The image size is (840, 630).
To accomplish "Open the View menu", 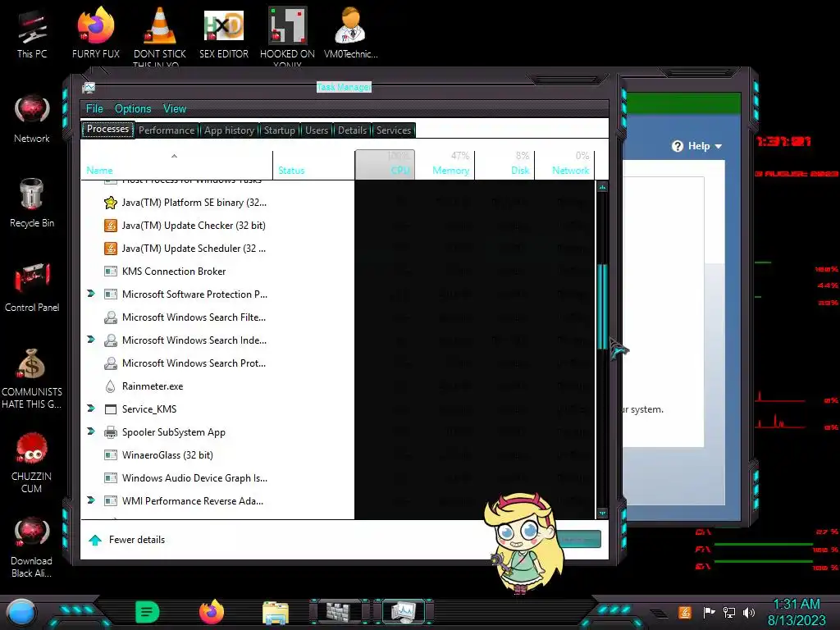I will (175, 109).
